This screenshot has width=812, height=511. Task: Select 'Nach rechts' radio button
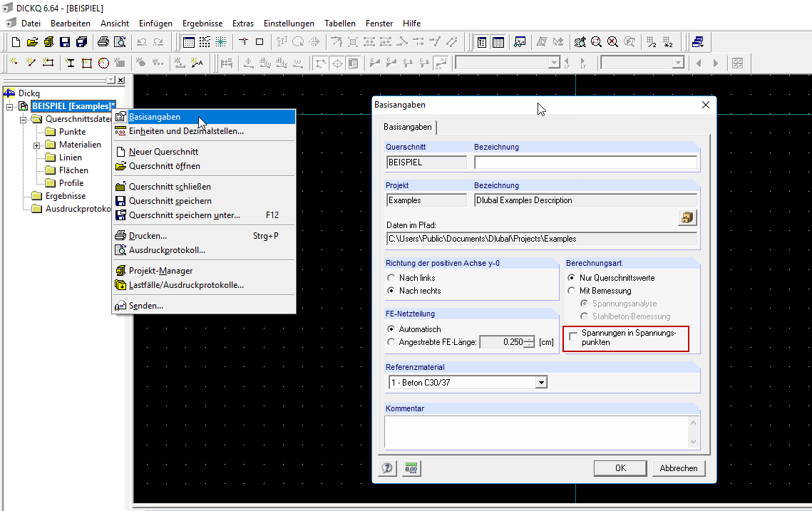391,291
